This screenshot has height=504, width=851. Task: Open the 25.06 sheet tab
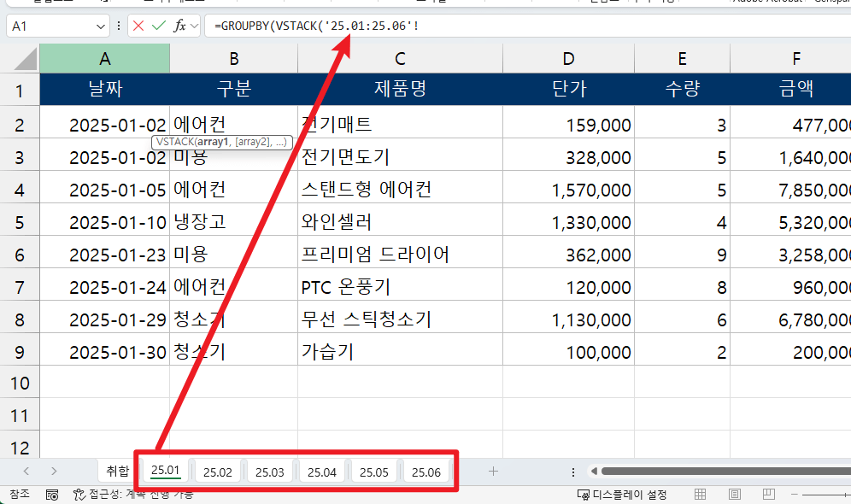pyautogui.click(x=426, y=472)
